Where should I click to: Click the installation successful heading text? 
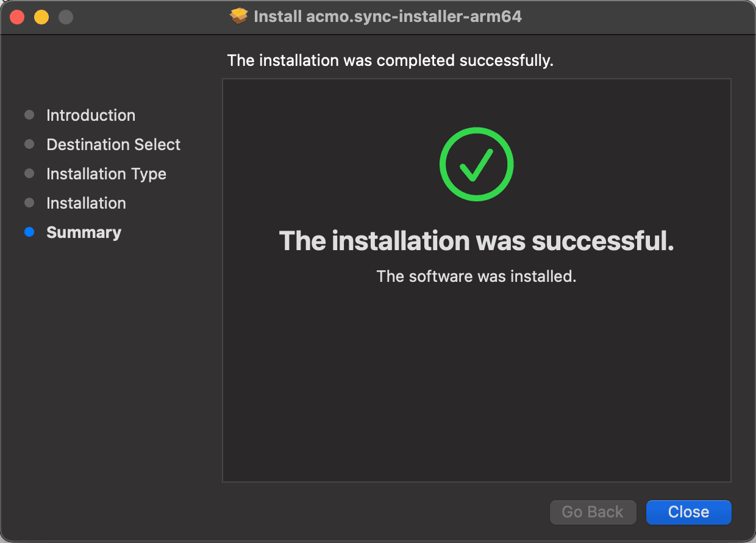pos(476,241)
